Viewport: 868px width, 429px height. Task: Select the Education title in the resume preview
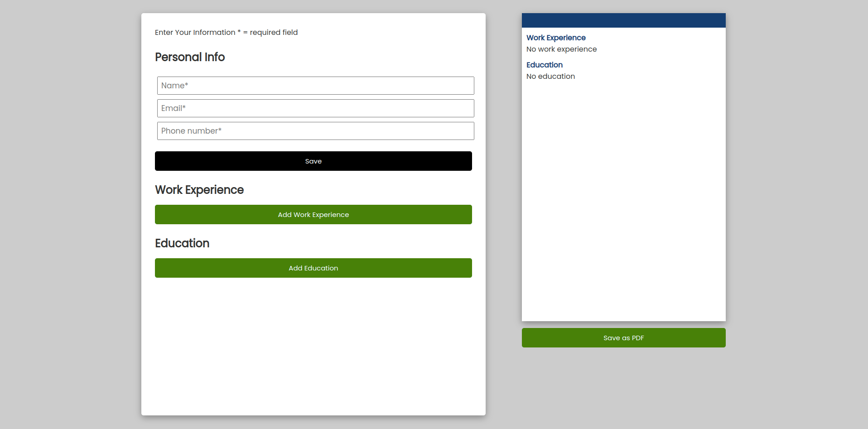click(544, 65)
